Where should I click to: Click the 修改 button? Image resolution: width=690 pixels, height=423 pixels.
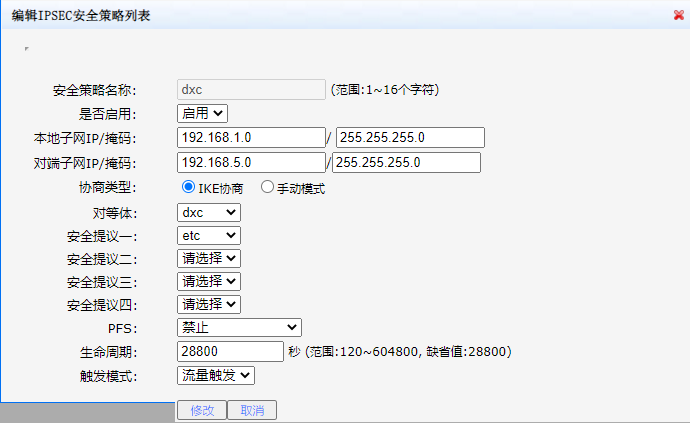pyautogui.click(x=202, y=410)
